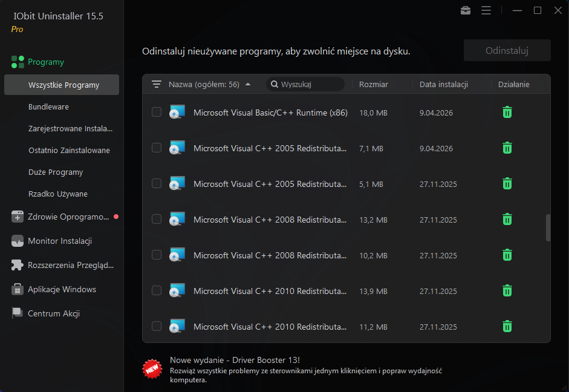The height and width of the screenshot is (392, 569).
Task: Click the 18,0 MB size value
Action: (x=373, y=113)
